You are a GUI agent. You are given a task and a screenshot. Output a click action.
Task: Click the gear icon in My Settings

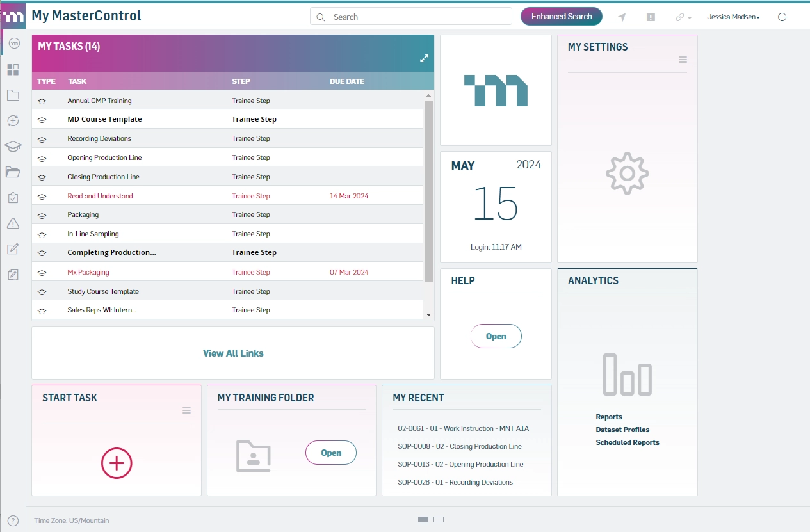pos(628,173)
